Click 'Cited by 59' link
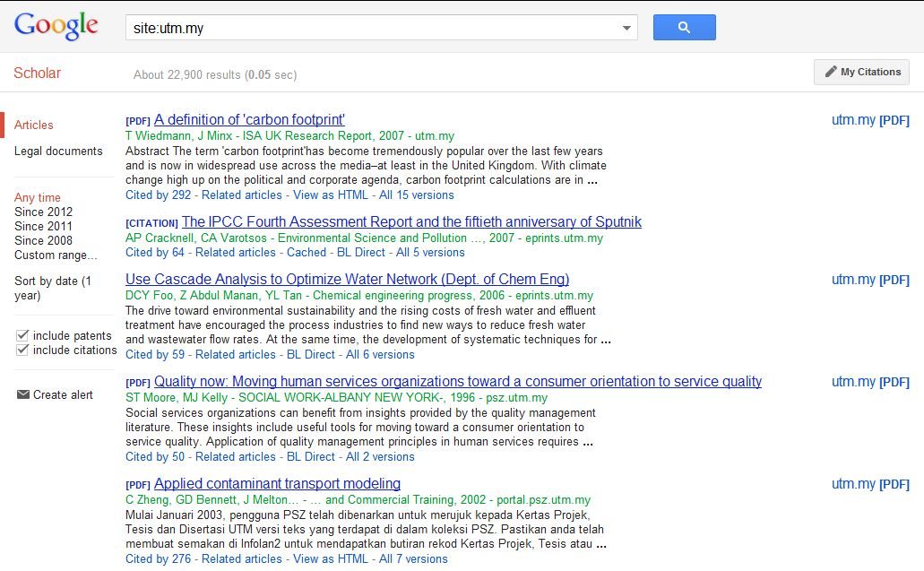Screen dimensions: 924x571 point(155,355)
